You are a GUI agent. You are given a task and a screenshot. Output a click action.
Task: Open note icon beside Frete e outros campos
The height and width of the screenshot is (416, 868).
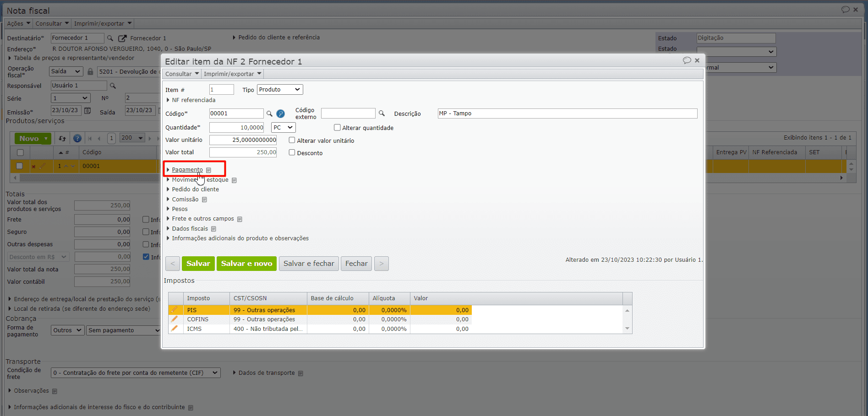point(240,219)
